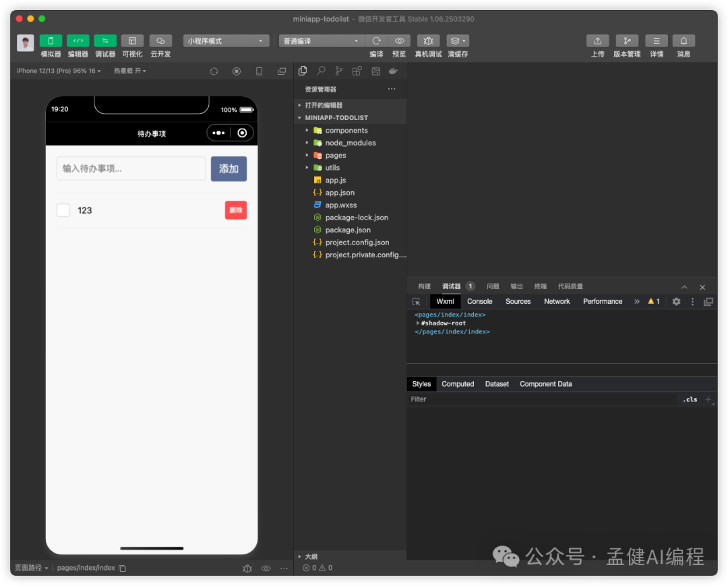
Task: Switch to the 构建 build tab
Action: [x=425, y=286]
